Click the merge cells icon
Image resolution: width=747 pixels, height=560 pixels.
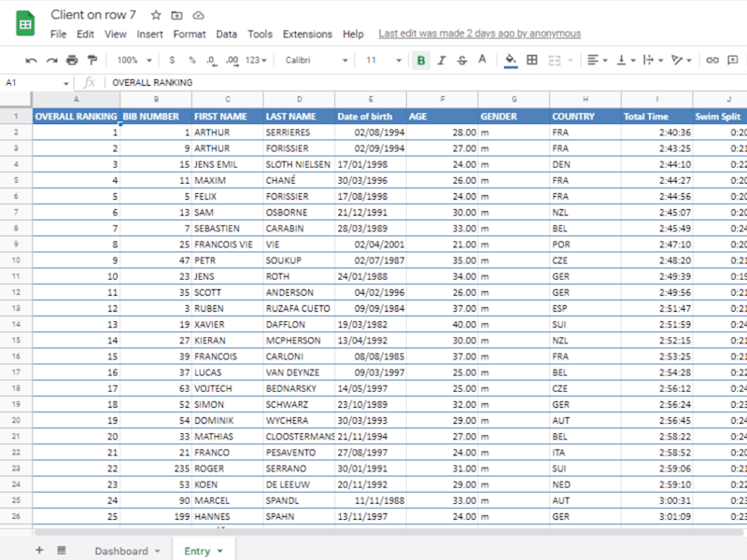[555, 60]
